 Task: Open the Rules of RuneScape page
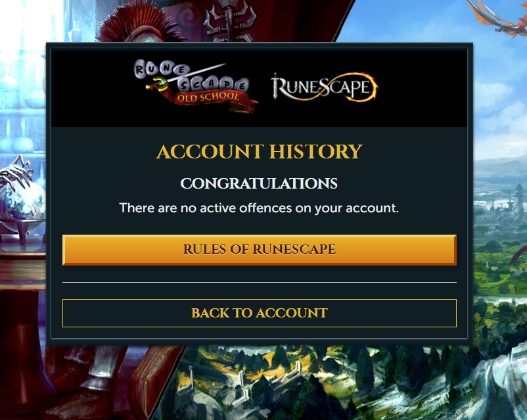259,250
